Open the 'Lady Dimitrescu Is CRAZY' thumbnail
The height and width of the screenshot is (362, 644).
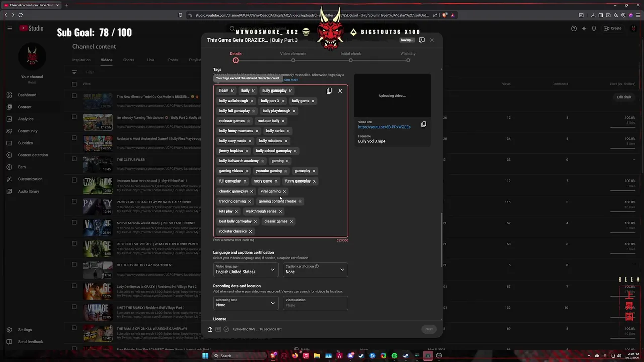point(98,291)
